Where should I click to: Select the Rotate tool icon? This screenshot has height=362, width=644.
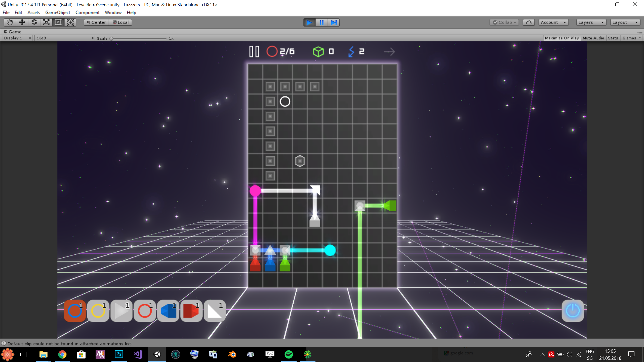click(34, 22)
